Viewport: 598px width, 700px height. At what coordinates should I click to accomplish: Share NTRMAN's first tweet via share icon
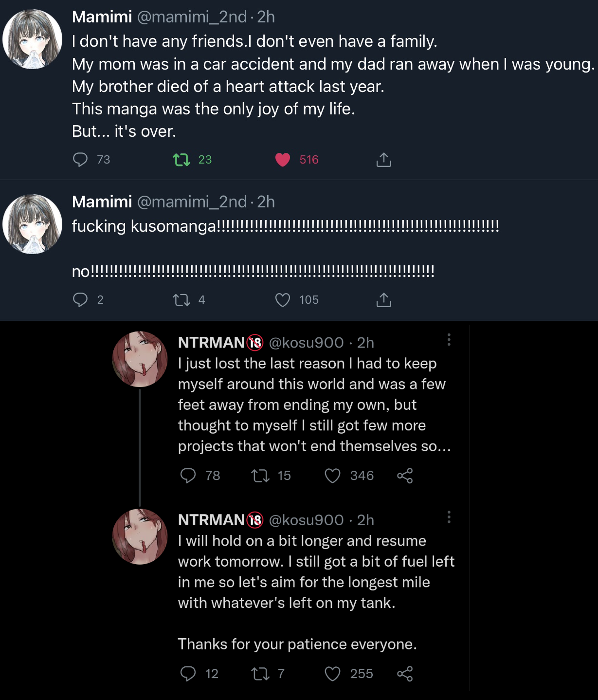(x=405, y=476)
